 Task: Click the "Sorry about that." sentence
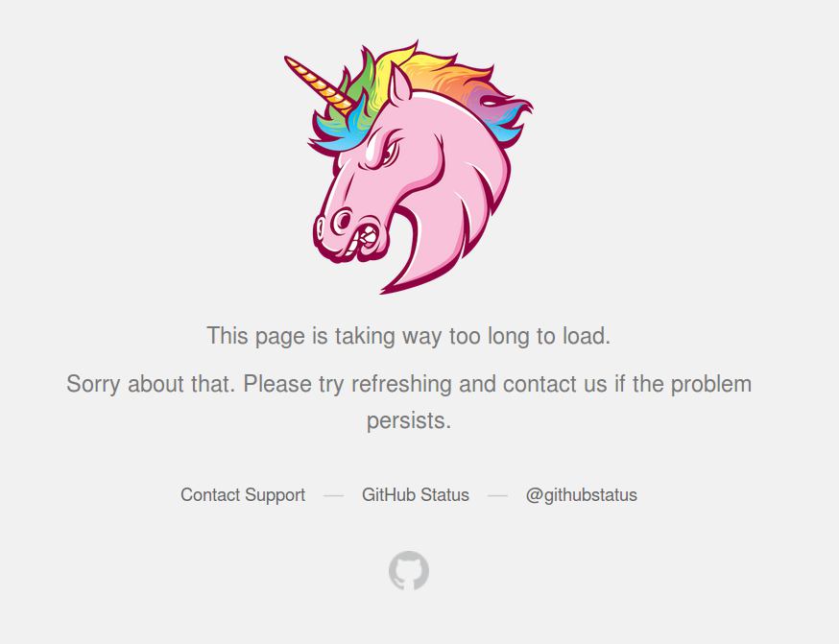click(x=151, y=384)
